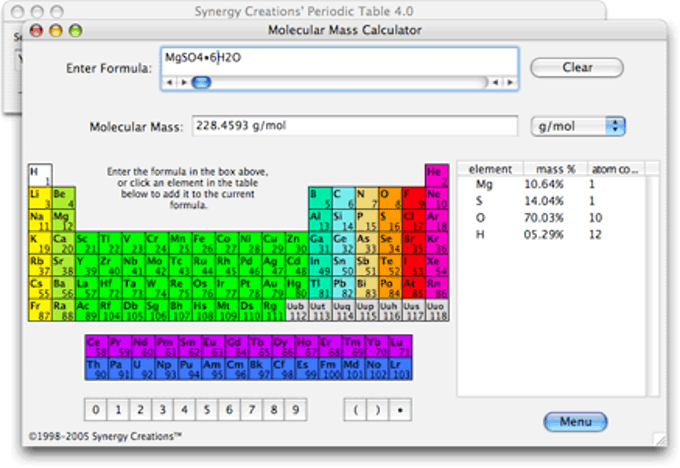
Task: Add Magnesium (Mg) from the table
Action: [63, 220]
